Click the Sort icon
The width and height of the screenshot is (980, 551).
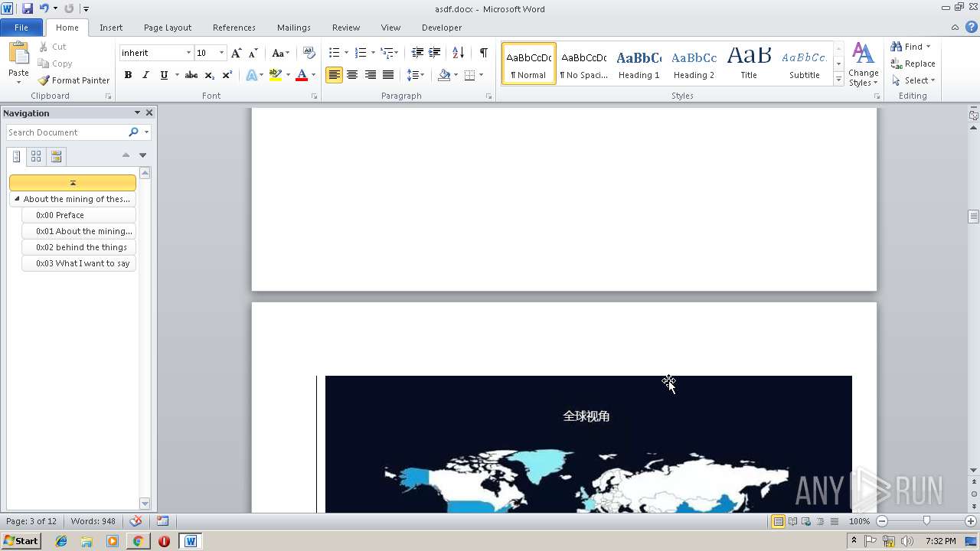tap(458, 53)
